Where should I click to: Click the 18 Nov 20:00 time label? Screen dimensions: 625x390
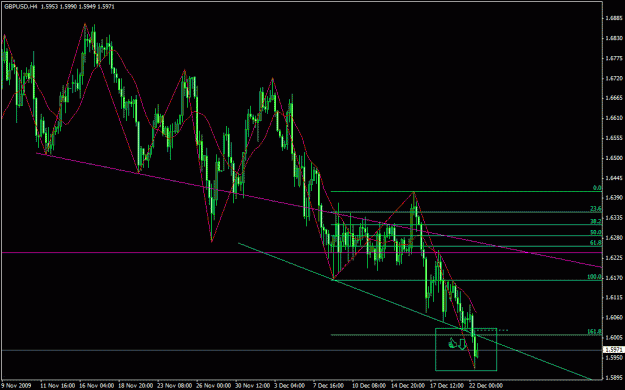(x=135, y=386)
